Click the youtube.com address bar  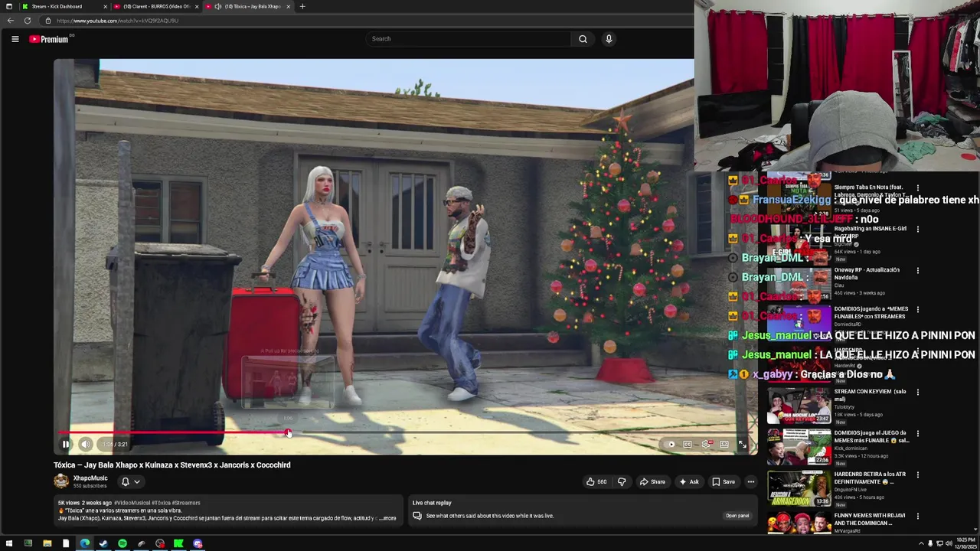click(x=367, y=21)
